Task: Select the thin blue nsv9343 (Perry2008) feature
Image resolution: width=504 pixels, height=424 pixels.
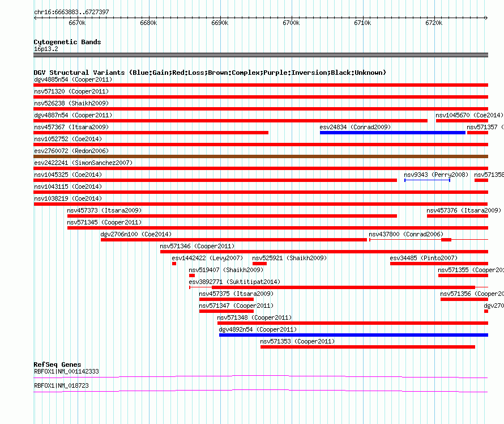Action: pyautogui.click(x=427, y=180)
